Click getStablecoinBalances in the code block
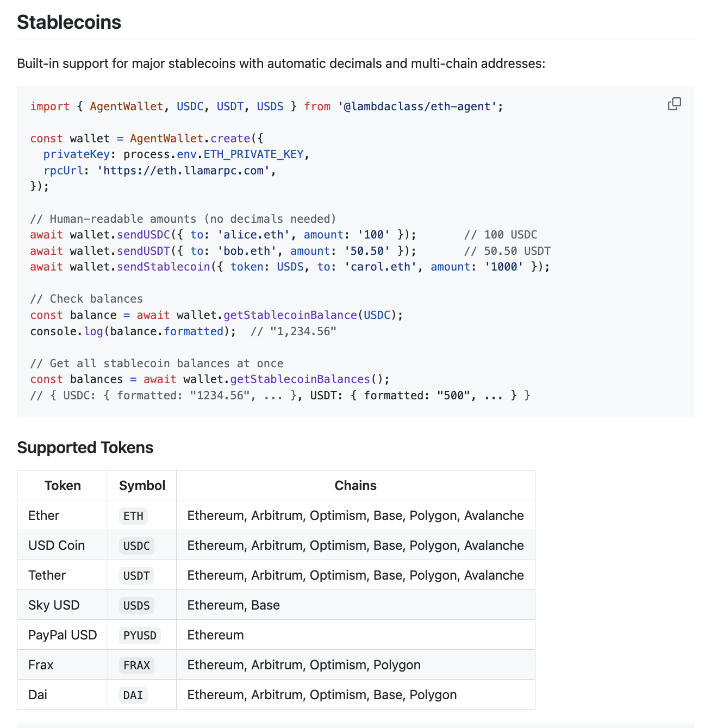This screenshot has width=711, height=728. [300, 379]
